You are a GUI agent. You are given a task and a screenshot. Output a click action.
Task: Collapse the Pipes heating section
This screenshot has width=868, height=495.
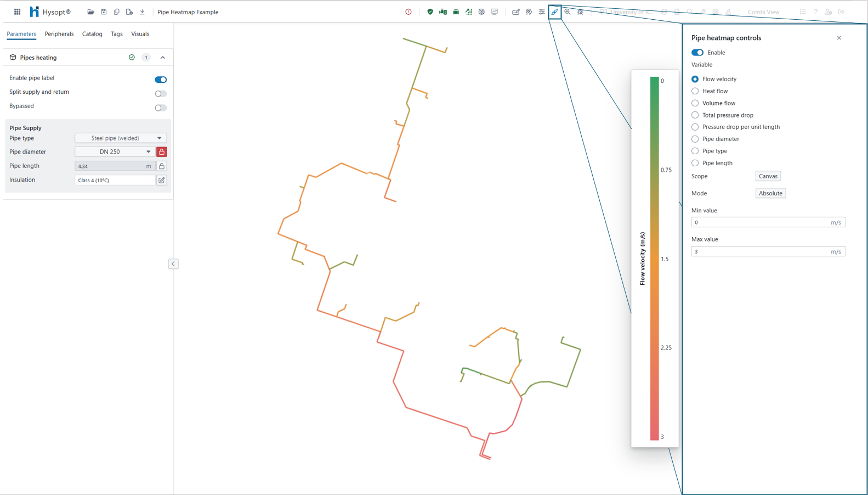163,58
